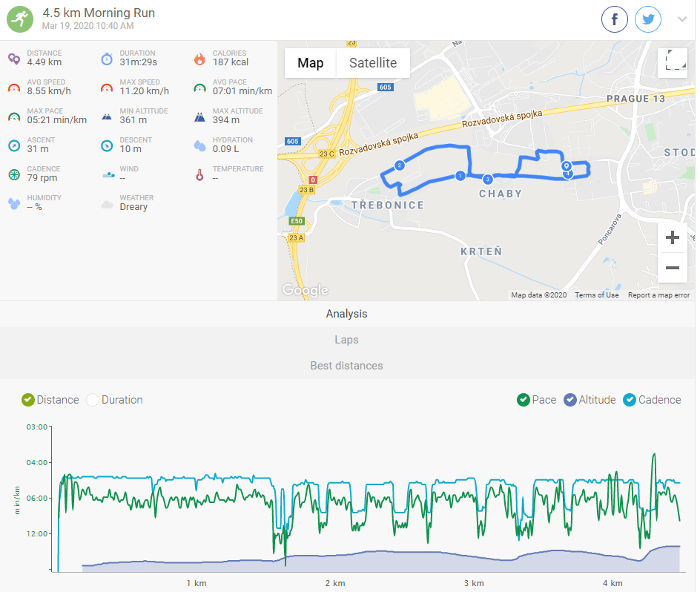
Task: Select the Map view type
Action: (311, 63)
